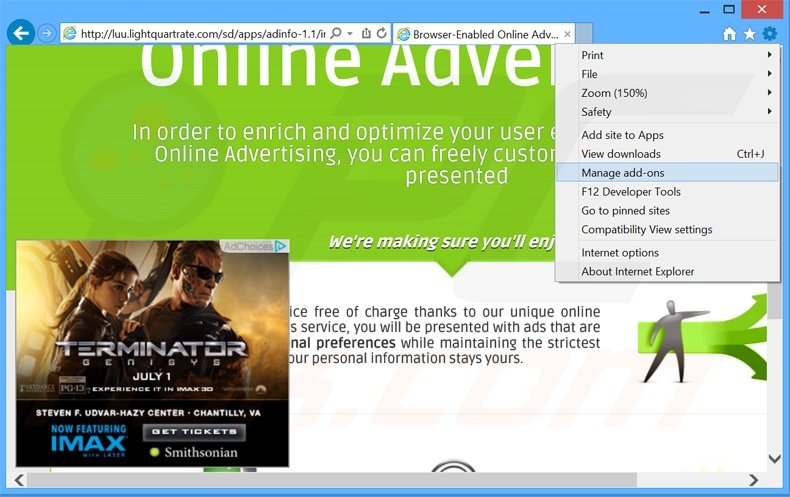Click the search magnifier in address bar

point(336,33)
